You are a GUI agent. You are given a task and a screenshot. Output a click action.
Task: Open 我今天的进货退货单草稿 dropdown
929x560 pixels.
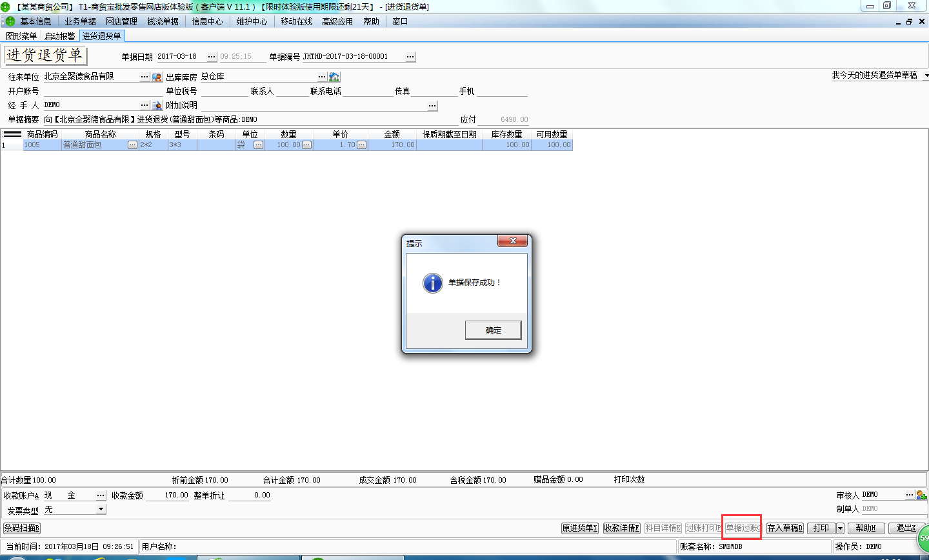926,75
